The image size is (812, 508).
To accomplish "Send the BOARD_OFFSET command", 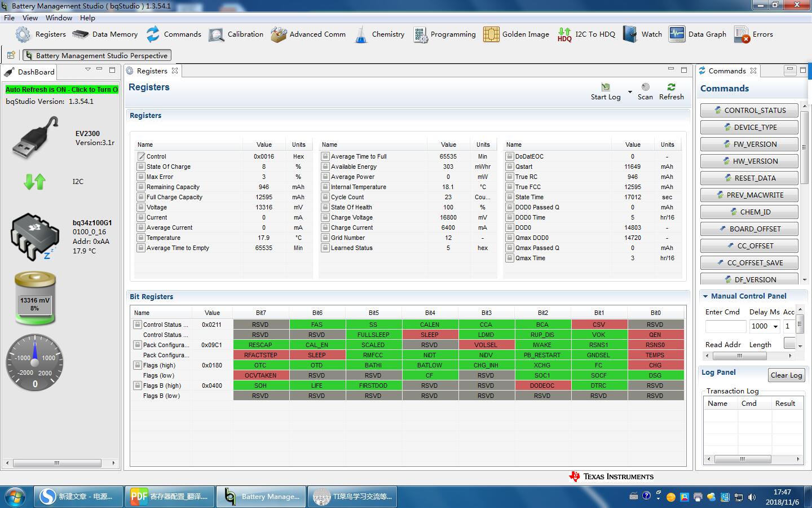I will click(749, 229).
